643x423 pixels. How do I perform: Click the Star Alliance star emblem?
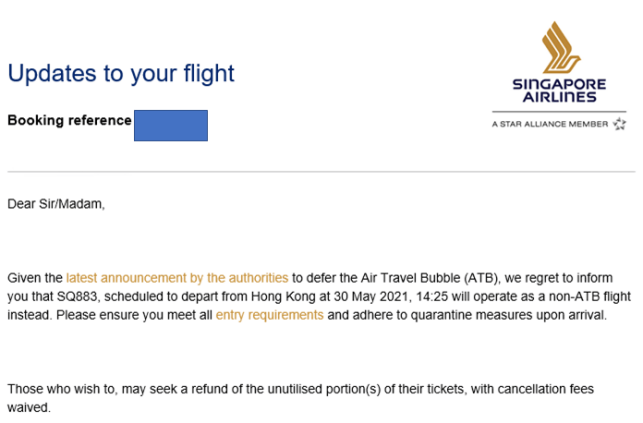click(x=619, y=124)
